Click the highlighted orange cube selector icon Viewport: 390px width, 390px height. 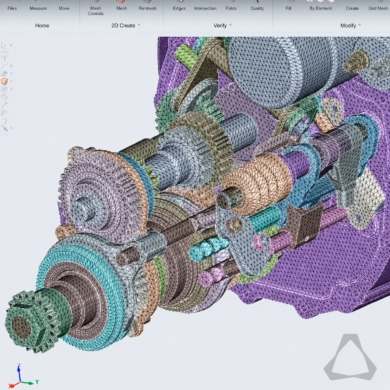click(x=4, y=81)
